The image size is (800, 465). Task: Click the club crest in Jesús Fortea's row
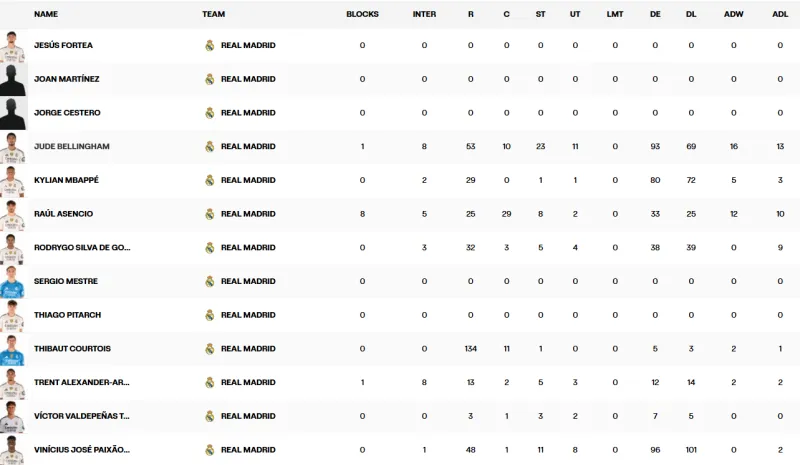pos(209,45)
